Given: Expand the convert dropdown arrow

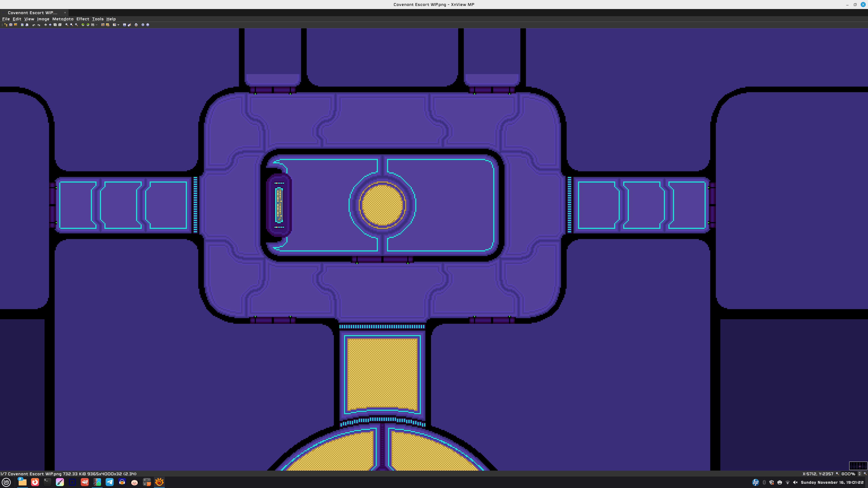Looking at the screenshot, I should pos(97,25).
